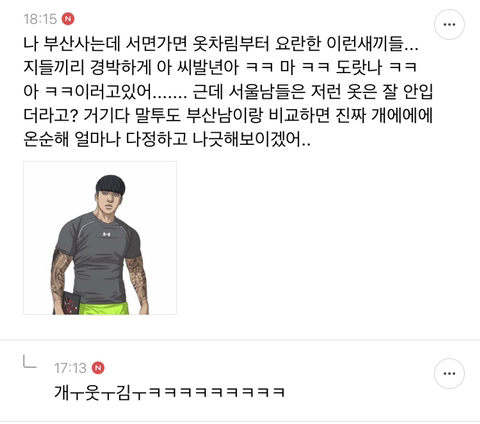Click the reply indent arrow icon

click(29, 362)
